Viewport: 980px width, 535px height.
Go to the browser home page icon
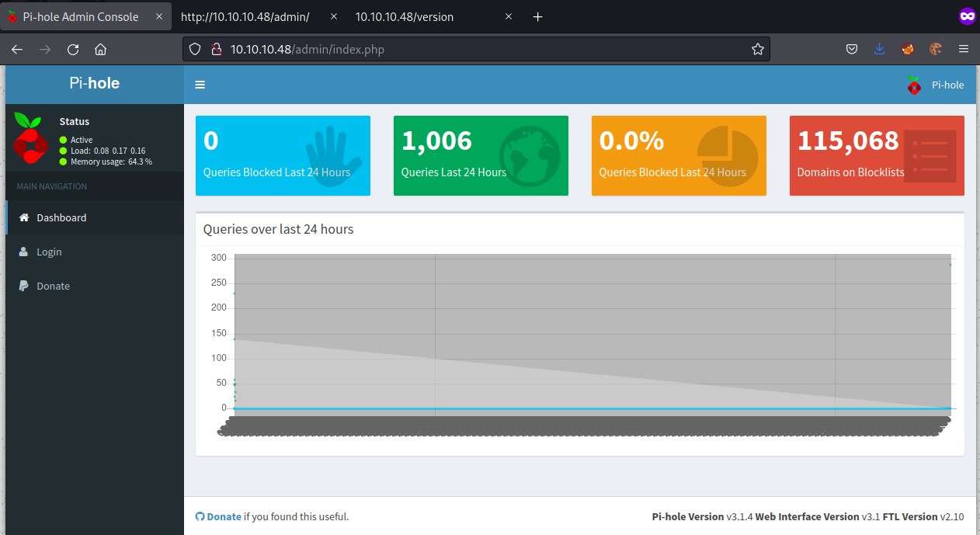(100, 50)
